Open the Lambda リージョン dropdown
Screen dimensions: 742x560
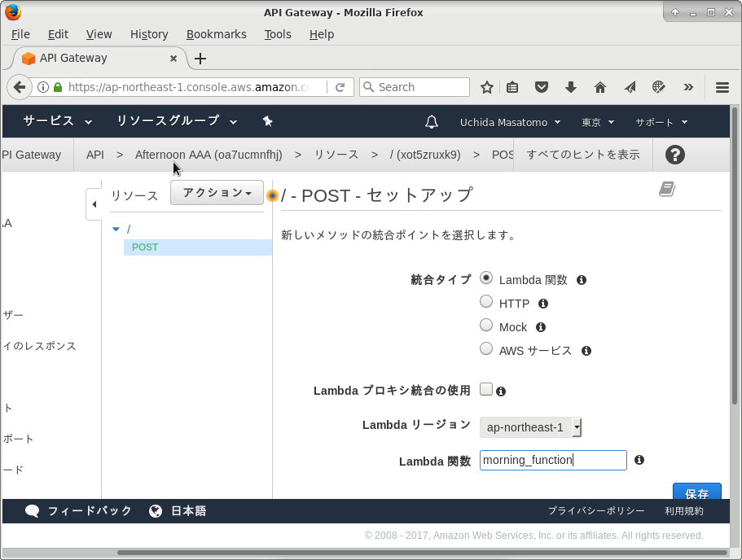(x=530, y=427)
